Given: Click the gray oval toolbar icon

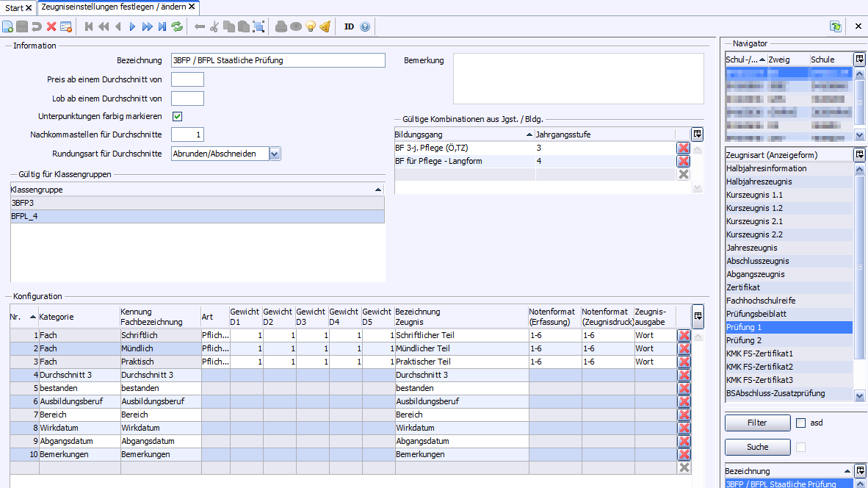Looking at the screenshot, I should click(296, 26).
